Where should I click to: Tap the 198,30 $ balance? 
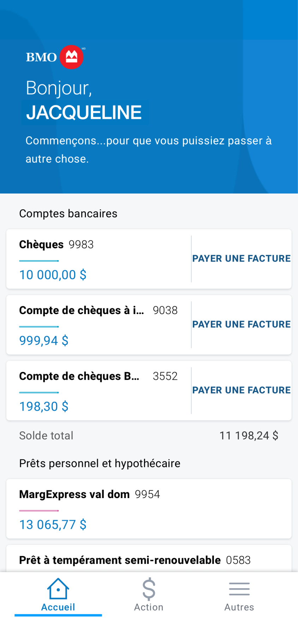(44, 407)
